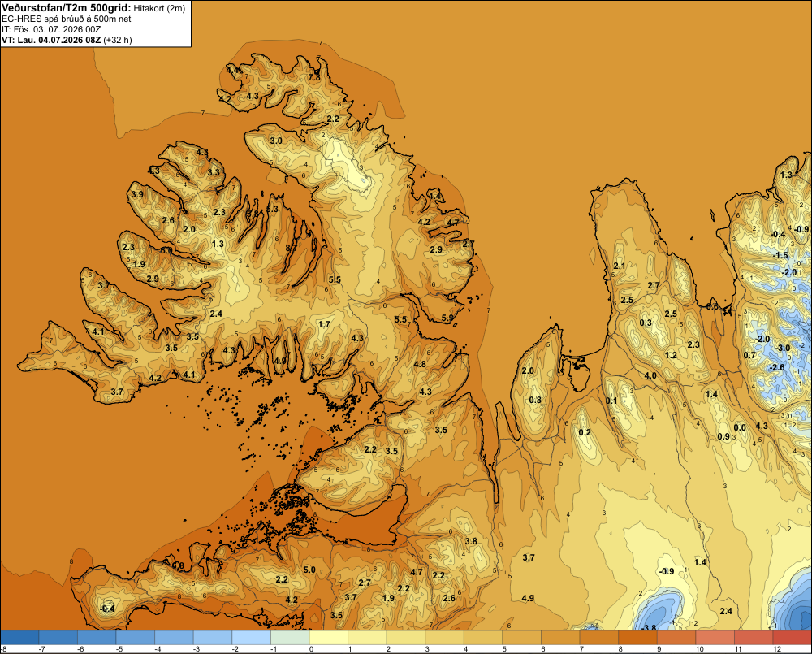
Task: Click the '0.0' temperature value on map
Action: tap(740, 427)
